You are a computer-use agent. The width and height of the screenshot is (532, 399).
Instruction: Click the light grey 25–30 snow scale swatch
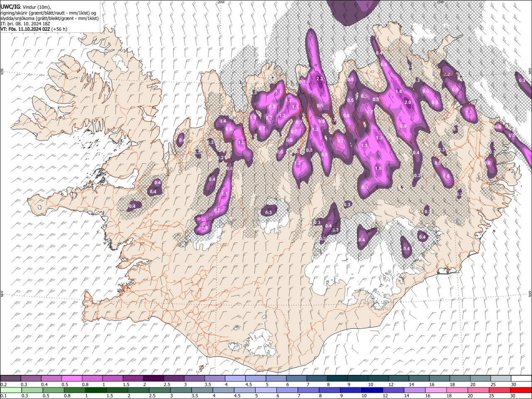500,379
